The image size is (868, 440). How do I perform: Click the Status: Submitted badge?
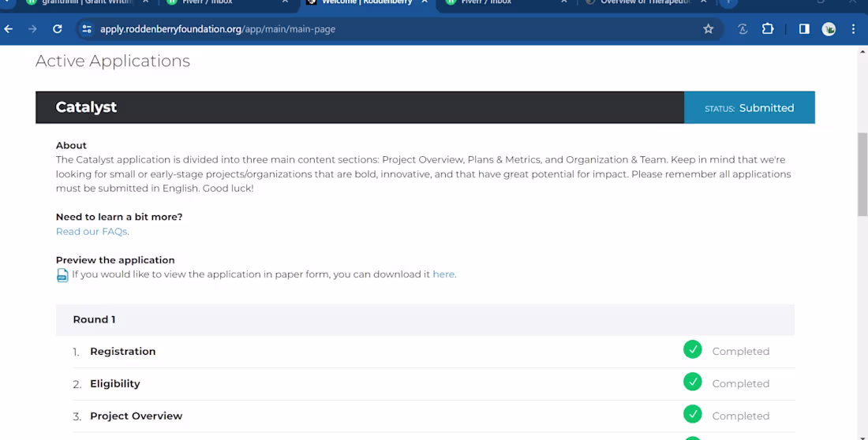pyautogui.click(x=750, y=107)
